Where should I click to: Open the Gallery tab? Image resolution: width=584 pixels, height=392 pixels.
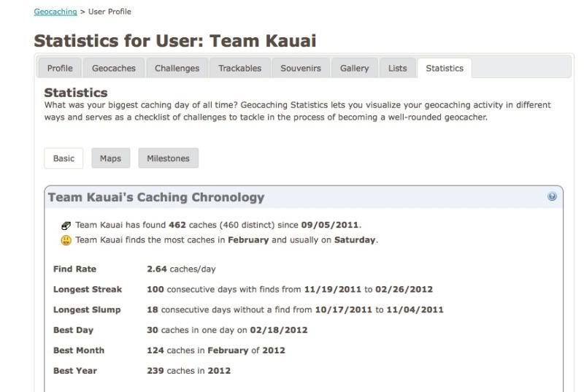(354, 69)
